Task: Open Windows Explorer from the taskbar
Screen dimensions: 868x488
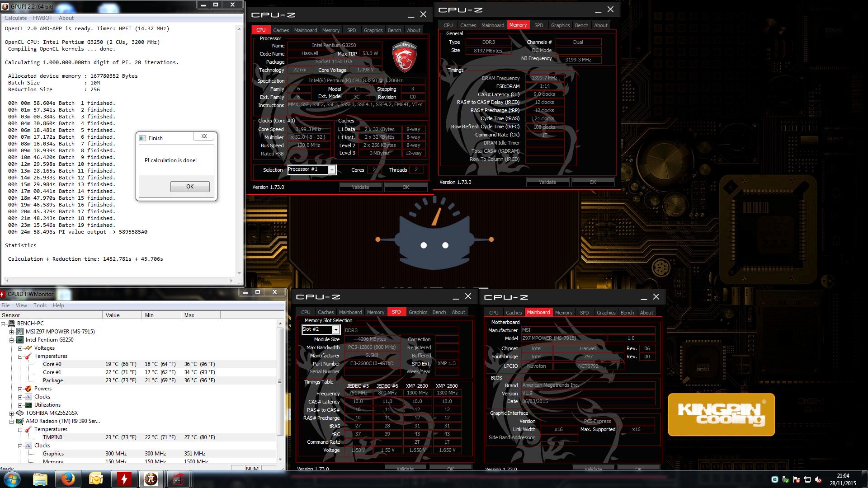Action: pos(40,479)
